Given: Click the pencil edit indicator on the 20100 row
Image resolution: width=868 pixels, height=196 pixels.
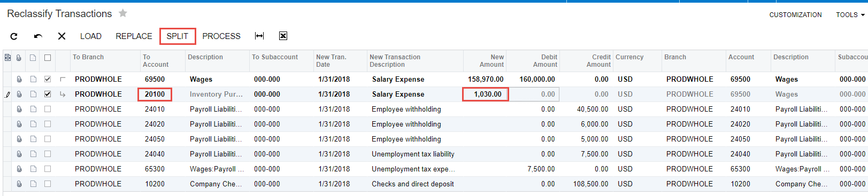Looking at the screenshot, I should tap(7, 95).
